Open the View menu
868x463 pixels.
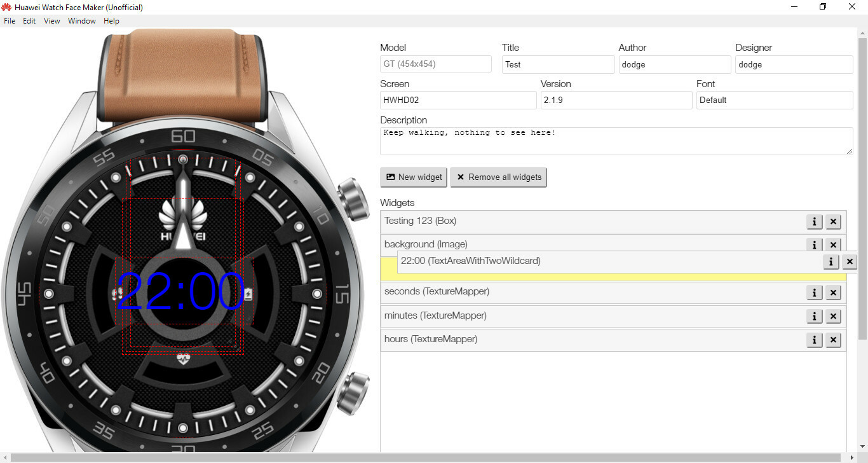coord(52,21)
